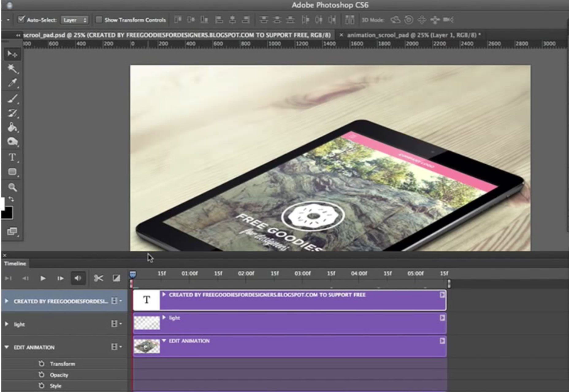
Task: Select the Paint Bucket tool
Action: (12, 127)
